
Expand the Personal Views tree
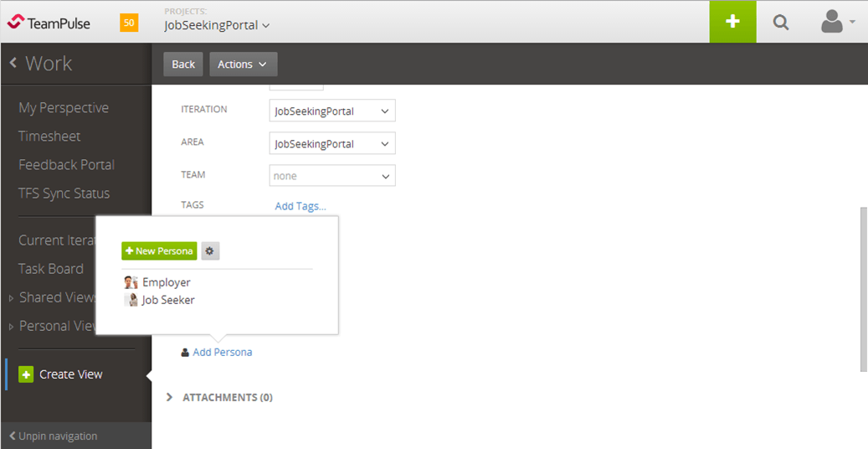click(x=12, y=327)
